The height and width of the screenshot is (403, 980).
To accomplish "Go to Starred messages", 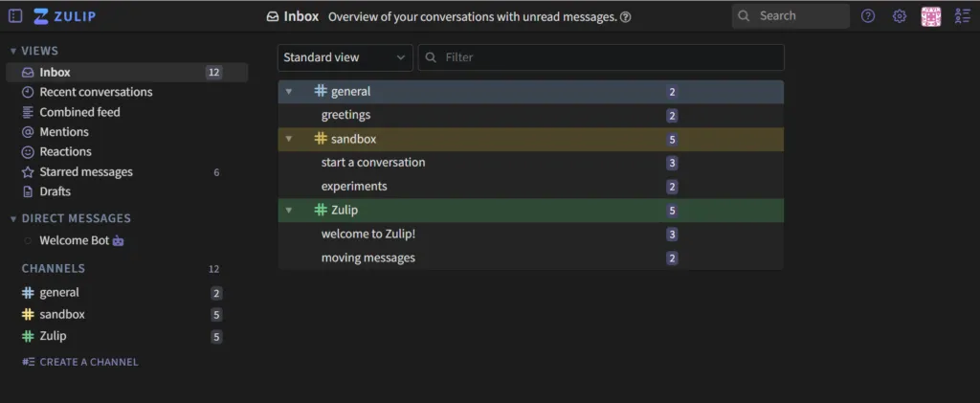I will pos(86,172).
